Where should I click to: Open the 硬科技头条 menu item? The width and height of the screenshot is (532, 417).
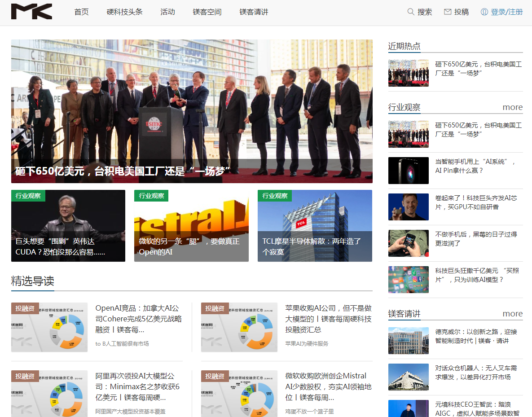(124, 12)
